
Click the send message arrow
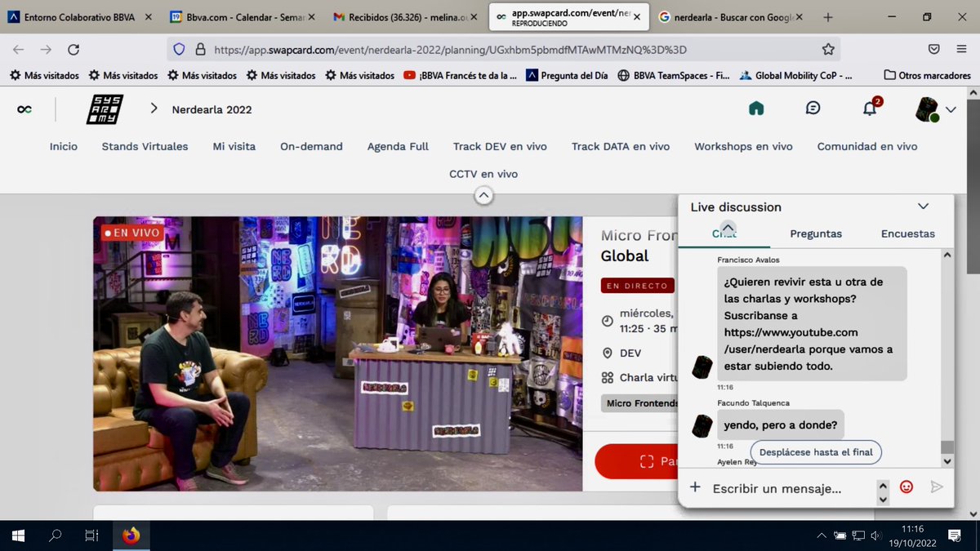pos(937,487)
